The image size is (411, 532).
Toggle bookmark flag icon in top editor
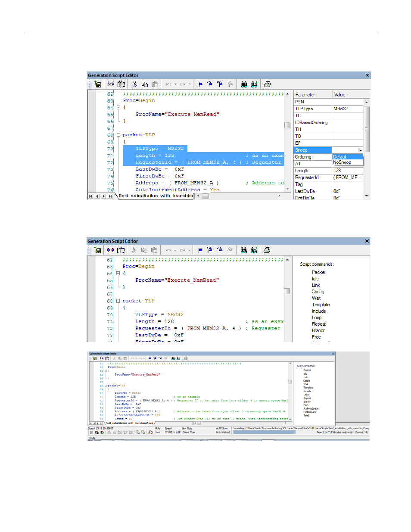(x=201, y=84)
